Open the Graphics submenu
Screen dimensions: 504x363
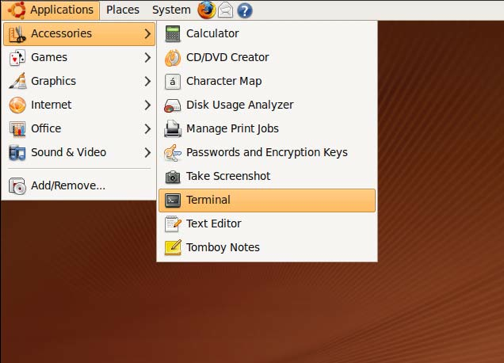tap(79, 81)
